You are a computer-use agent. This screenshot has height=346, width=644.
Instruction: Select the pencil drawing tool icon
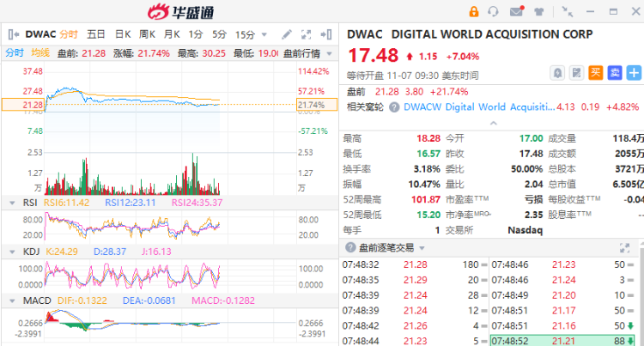coord(287,34)
